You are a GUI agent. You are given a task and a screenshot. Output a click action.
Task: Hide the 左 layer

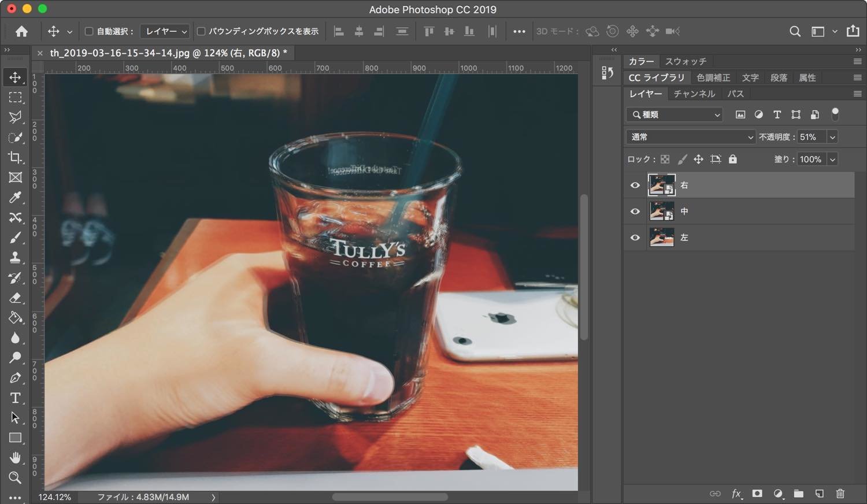point(635,238)
